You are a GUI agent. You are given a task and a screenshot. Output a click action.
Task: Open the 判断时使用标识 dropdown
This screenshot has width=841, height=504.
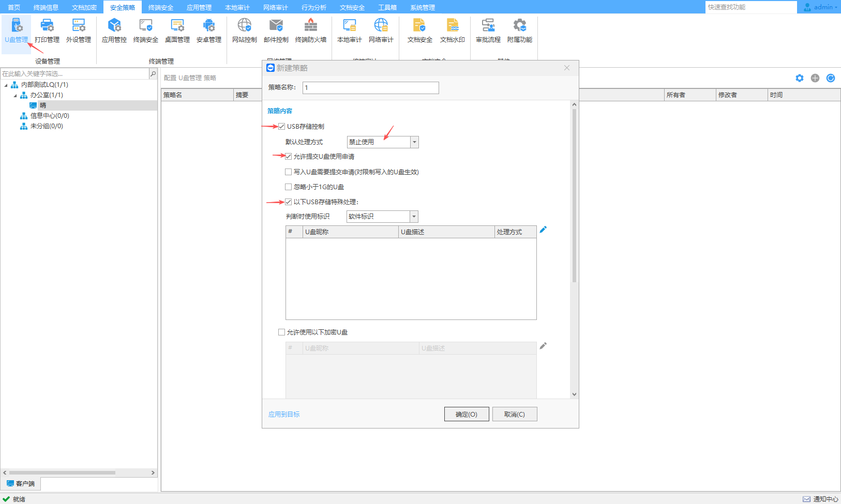414,217
